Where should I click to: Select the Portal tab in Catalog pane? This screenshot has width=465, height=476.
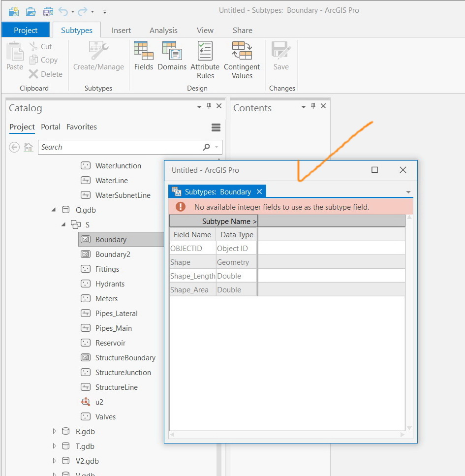pos(50,127)
